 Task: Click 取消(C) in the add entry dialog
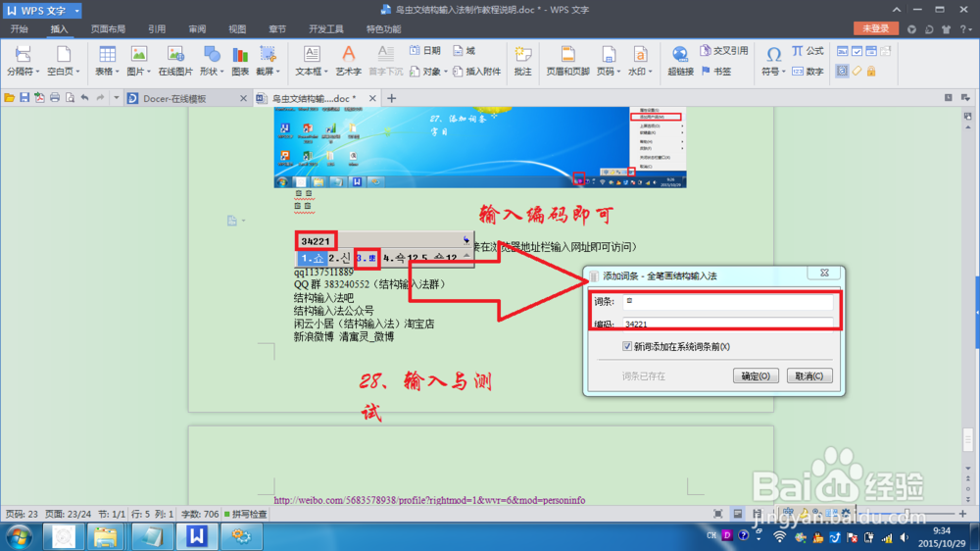(x=809, y=376)
